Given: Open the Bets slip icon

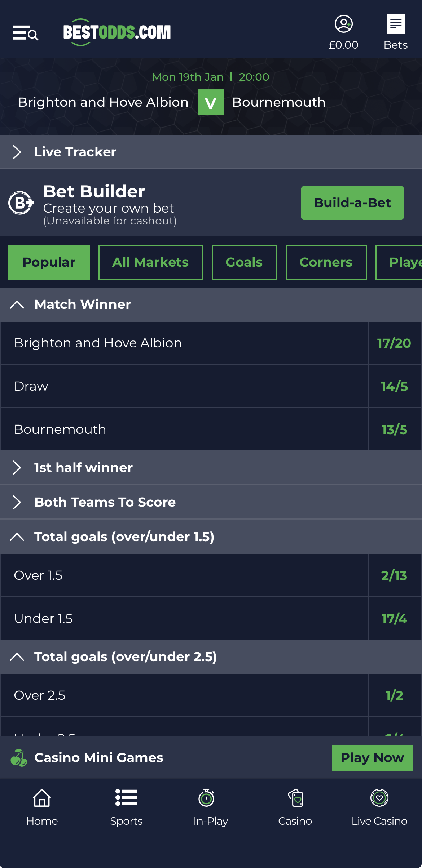Looking at the screenshot, I should tap(396, 25).
